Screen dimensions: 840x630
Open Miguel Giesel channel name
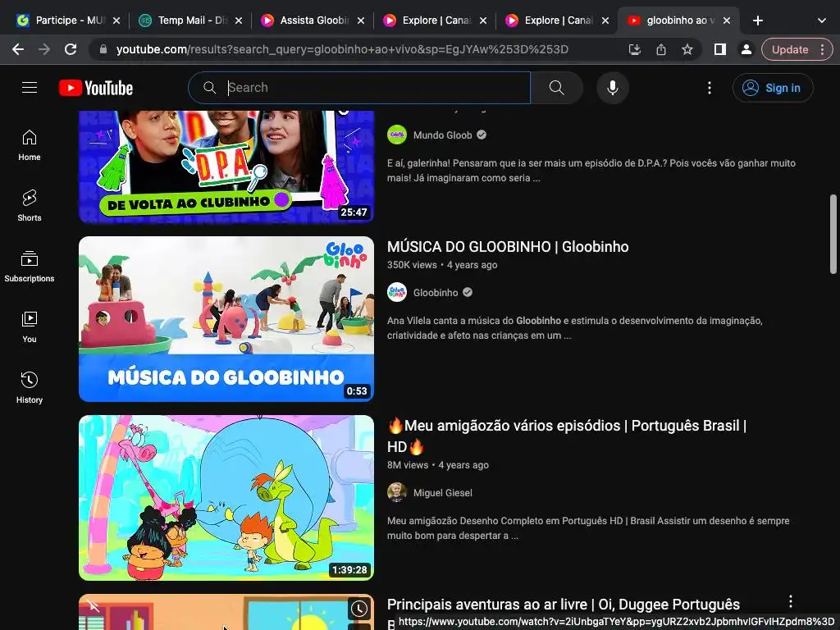point(442,493)
